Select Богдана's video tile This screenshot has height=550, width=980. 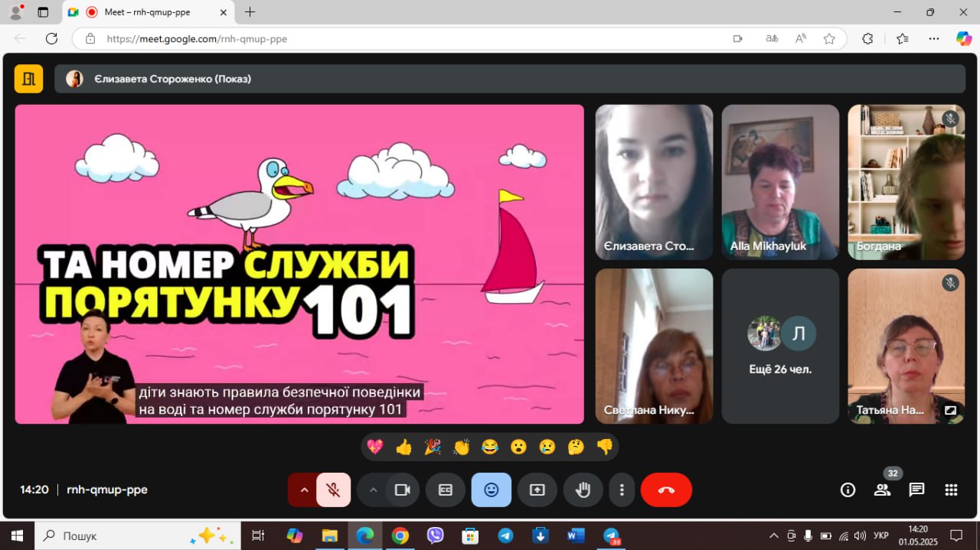click(x=906, y=182)
